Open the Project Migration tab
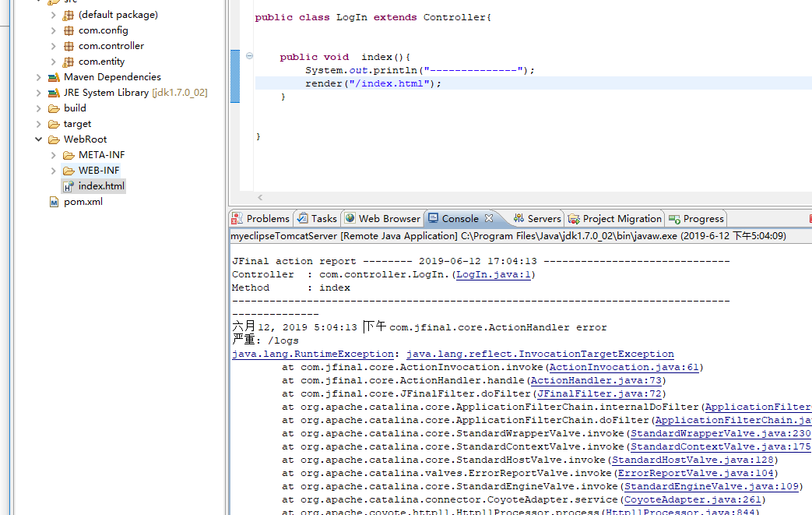Viewport: 812px width, 515px height. point(615,219)
